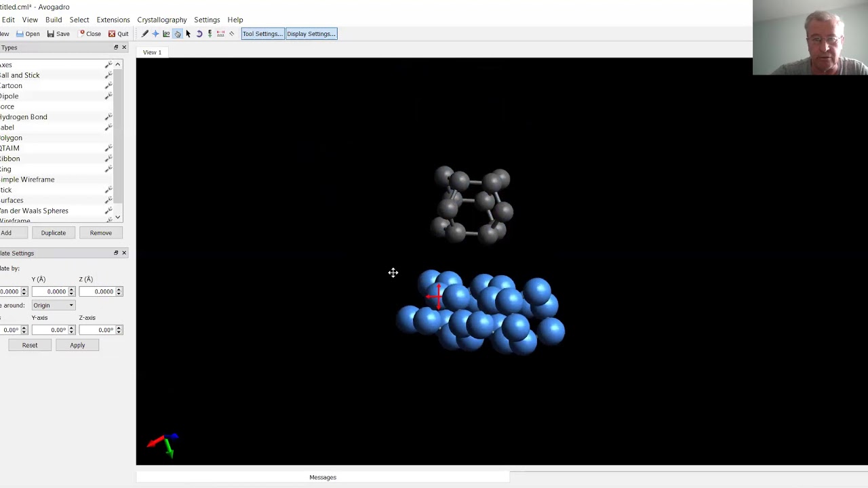Activate the Auto Rotate tool
This screenshot has height=488, width=868.
click(x=199, y=34)
